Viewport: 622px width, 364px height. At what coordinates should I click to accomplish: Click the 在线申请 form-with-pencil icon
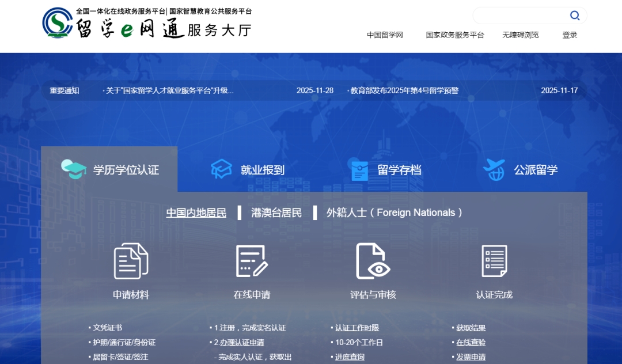[252, 261]
